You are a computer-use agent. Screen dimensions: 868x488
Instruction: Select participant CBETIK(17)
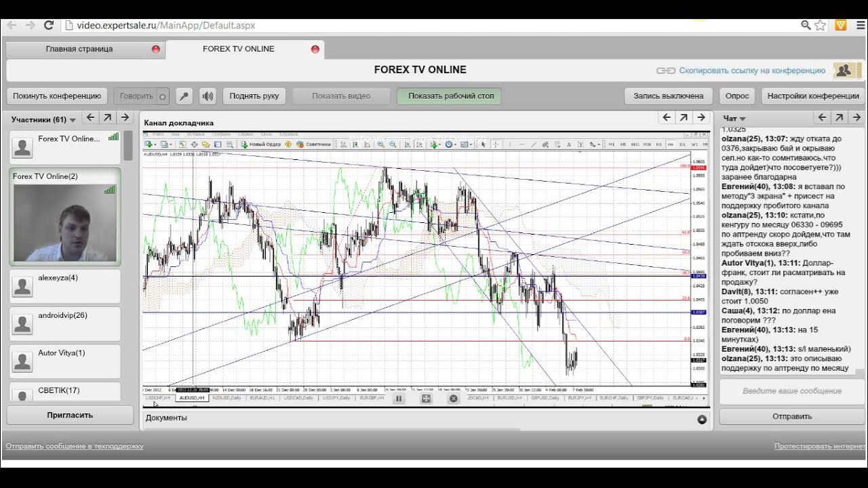[65, 392]
